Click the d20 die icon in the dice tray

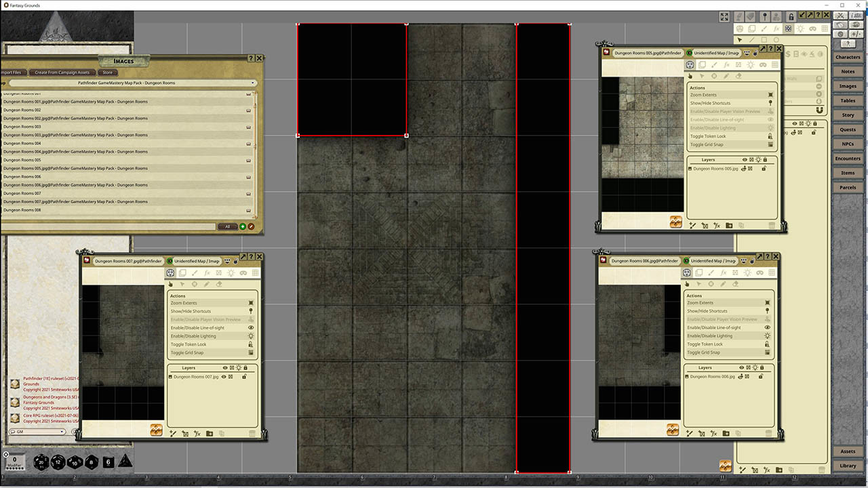(41, 462)
